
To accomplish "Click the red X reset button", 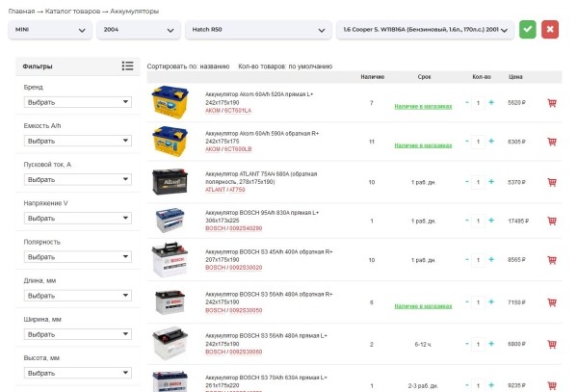I will [550, 30].
